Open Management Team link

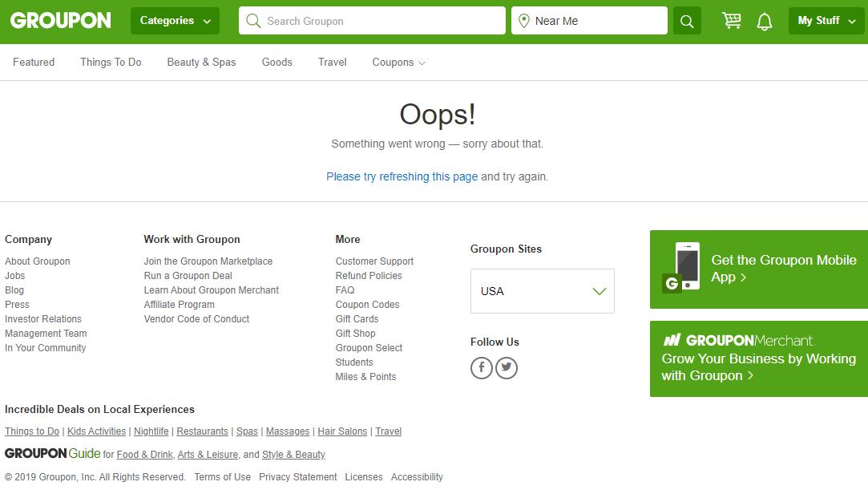(x=46, y=334)
